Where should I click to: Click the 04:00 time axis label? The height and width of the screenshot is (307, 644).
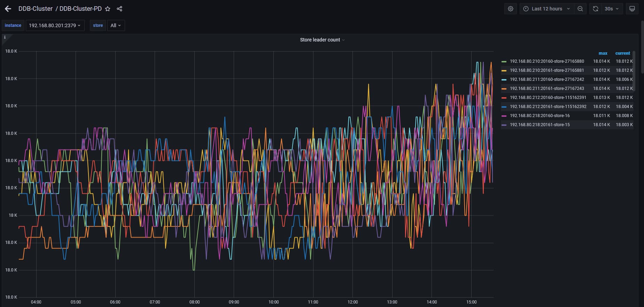(x=36, y=302)
